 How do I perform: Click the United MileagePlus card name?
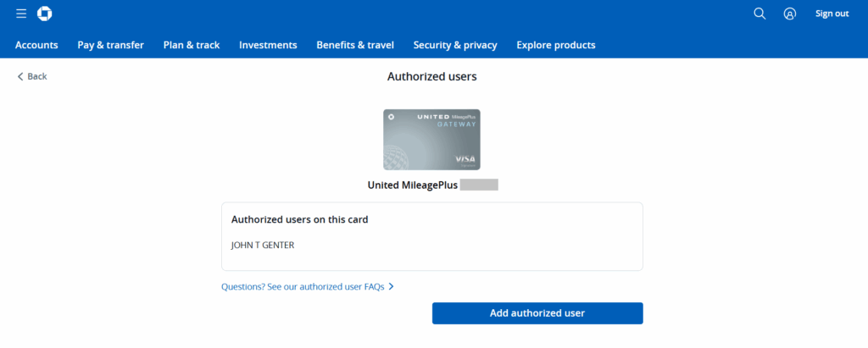(x=413, y=185)
